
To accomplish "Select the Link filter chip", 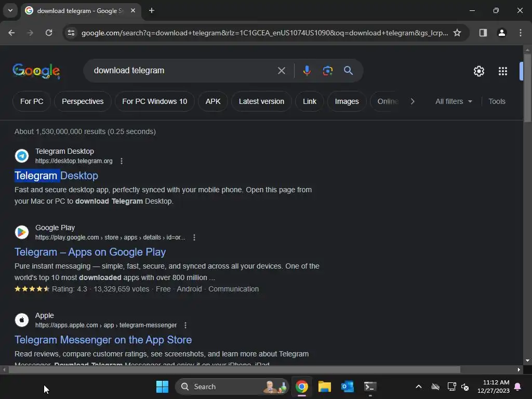I will click(310, 101).
